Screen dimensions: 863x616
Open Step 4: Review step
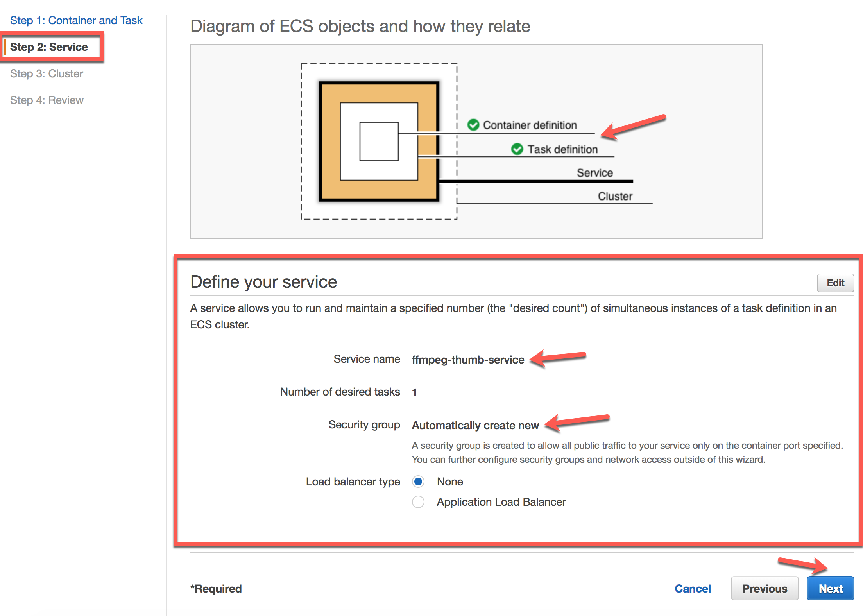click(46, 100)
